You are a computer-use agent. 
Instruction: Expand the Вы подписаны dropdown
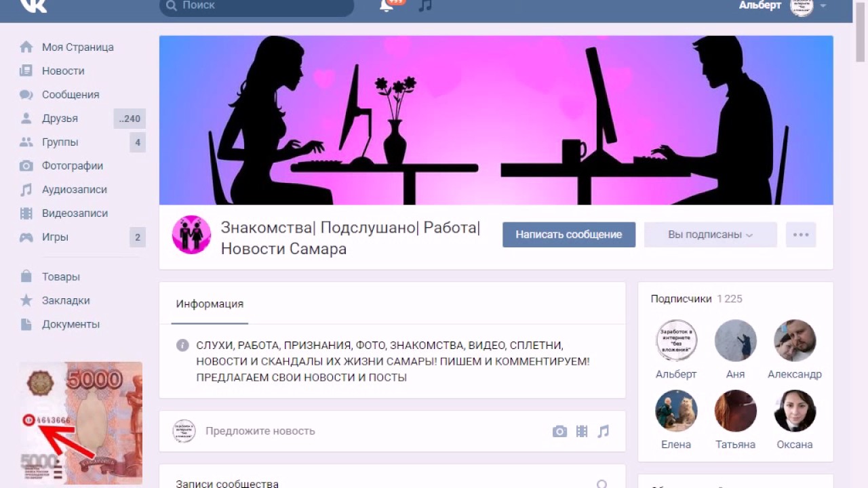(711, 235)
